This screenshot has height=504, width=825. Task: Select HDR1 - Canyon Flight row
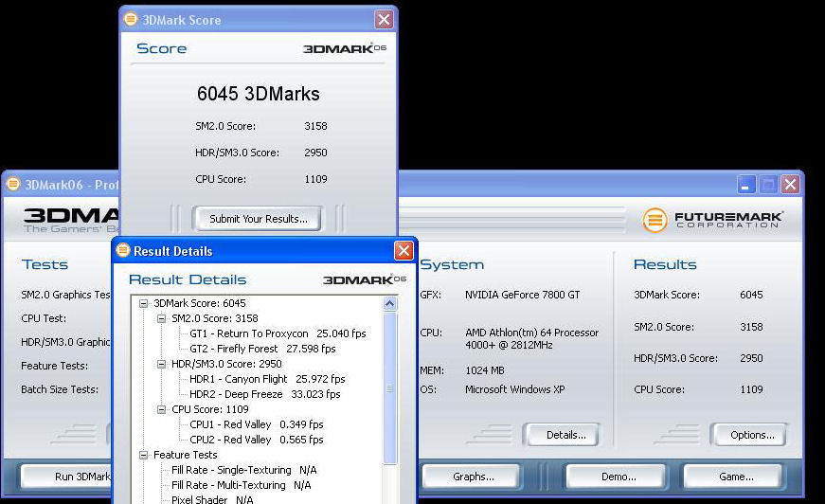tap(267, 379)
